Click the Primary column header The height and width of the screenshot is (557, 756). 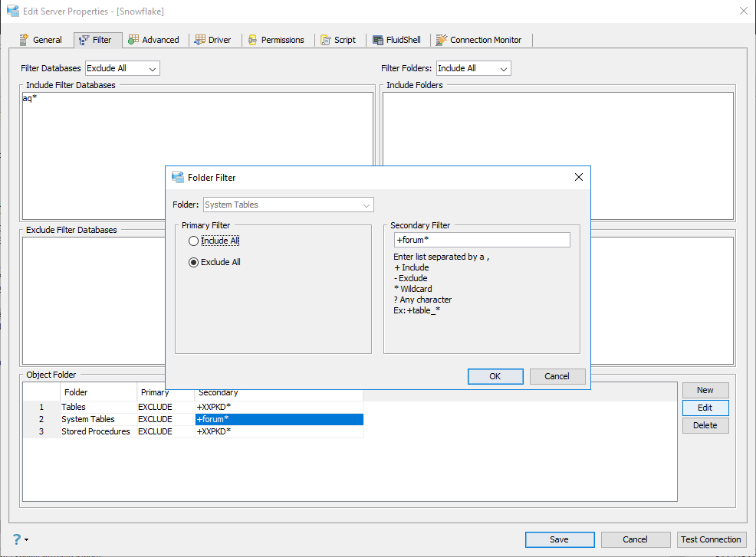point(166,394)
